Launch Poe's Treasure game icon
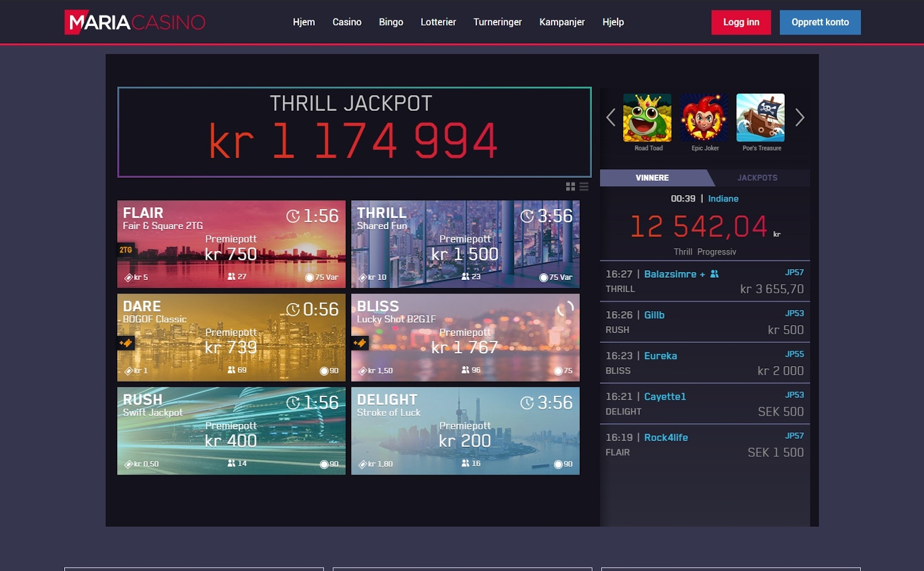The image size is (924, 571). click(x=761, y=118)
